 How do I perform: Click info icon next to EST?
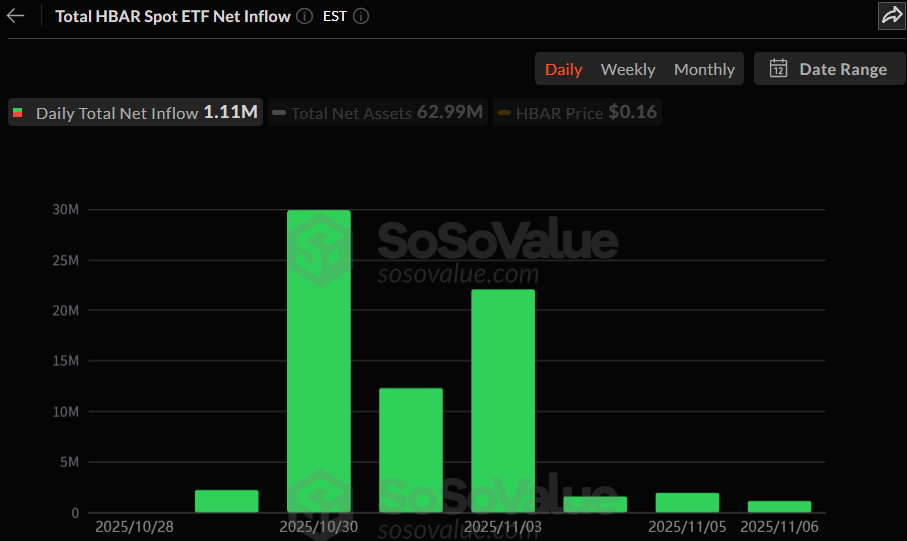coord(361,16)
